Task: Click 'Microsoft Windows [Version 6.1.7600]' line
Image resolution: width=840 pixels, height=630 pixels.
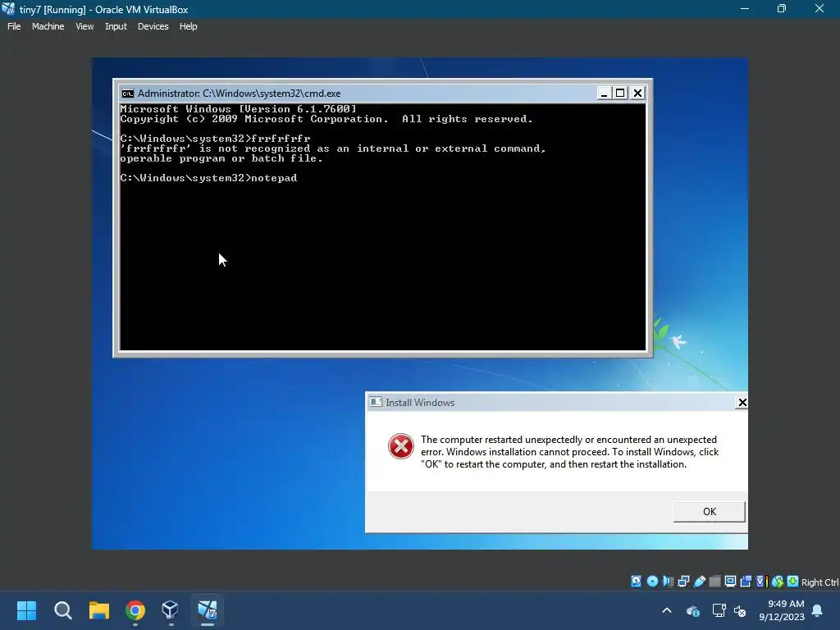Action: point(239,109)
